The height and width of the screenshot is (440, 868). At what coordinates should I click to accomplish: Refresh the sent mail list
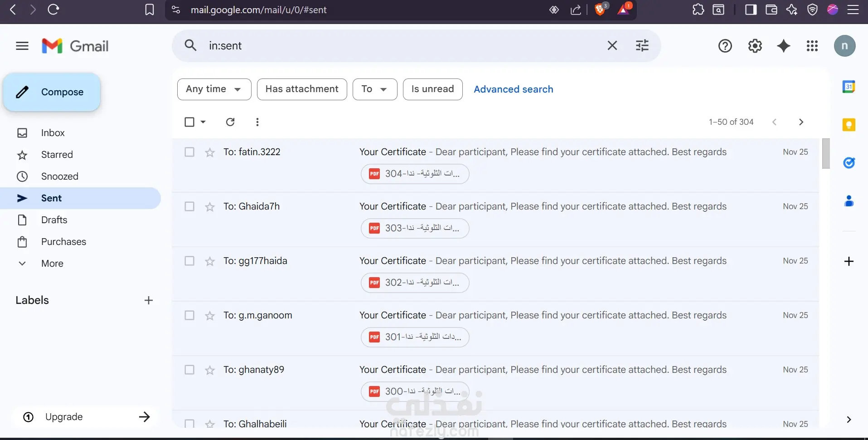(230, 122)
